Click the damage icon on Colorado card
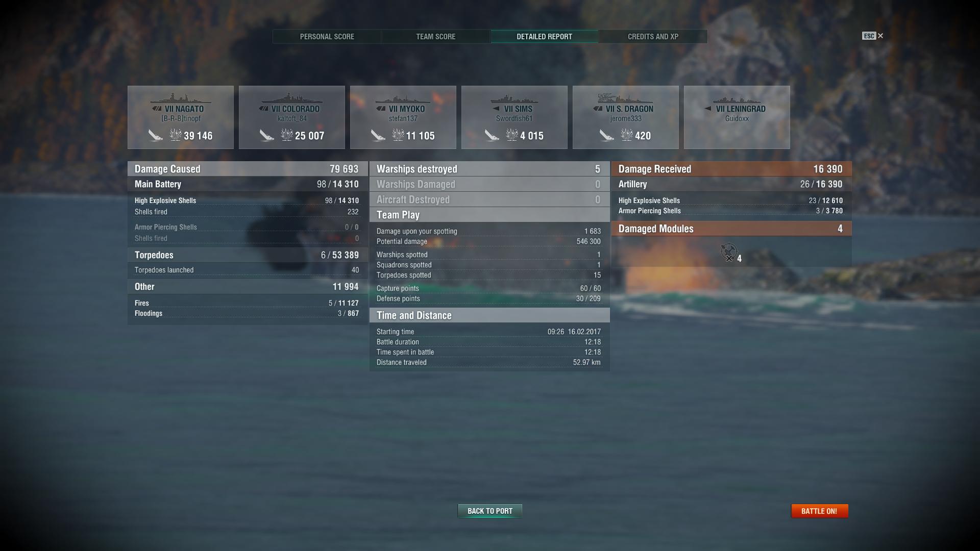Screen dimensions: 980x551 pos(287,135)
